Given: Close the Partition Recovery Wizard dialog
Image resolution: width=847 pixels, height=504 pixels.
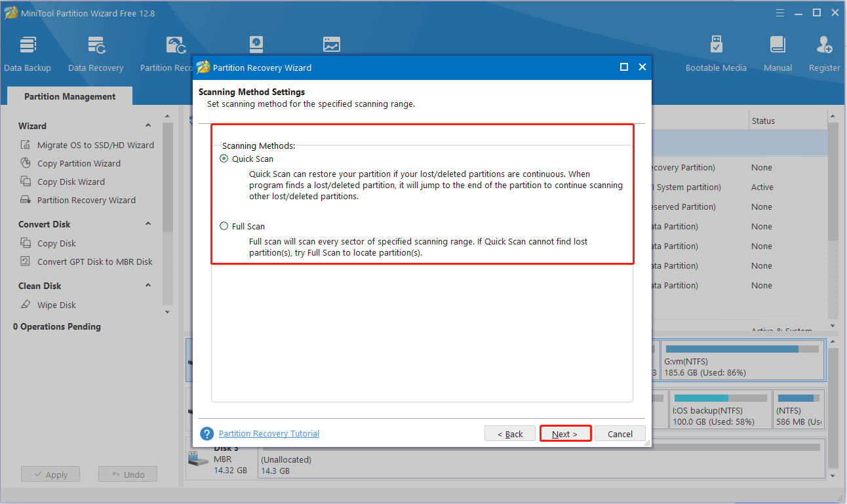Looking at the screenshot, I should (x=642, y=67).
